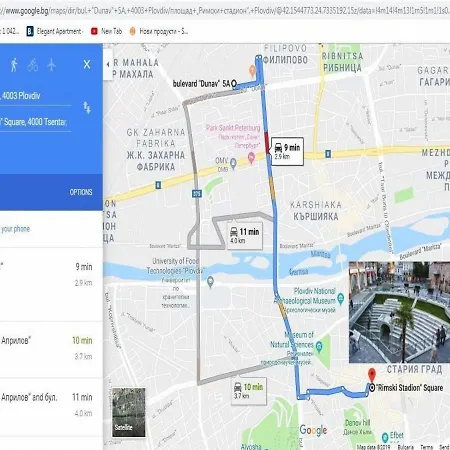The height and width of the screenshot is (450, 450).
Task: Swap start and destination with reverse arrows
Action: [87, 108]
